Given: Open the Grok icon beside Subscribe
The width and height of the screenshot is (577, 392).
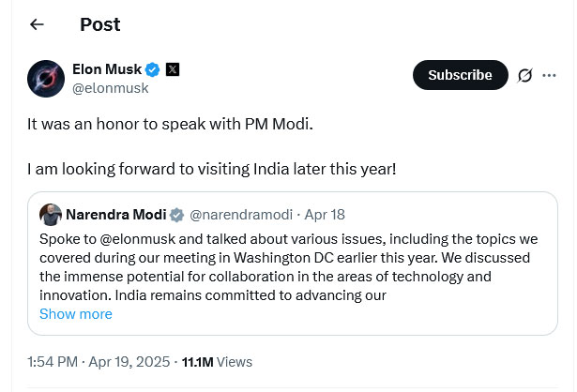Looking at the screenshot, I should (525, 75).
